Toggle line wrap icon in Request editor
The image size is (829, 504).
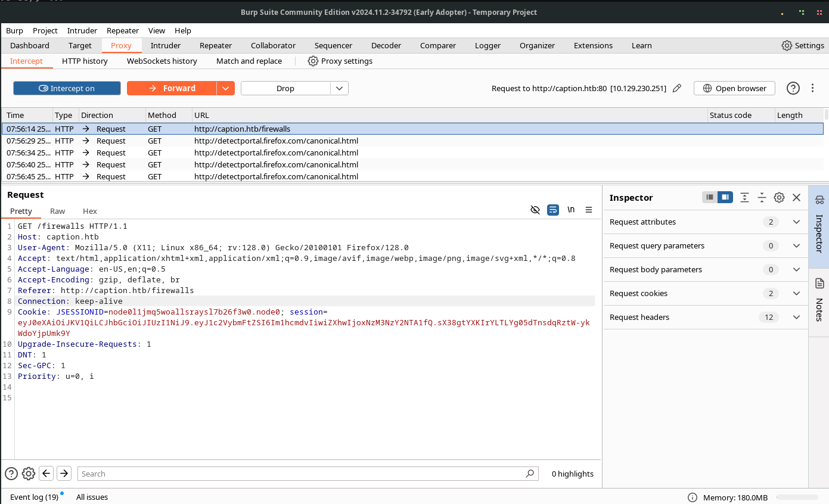click(x=553, y=210)
